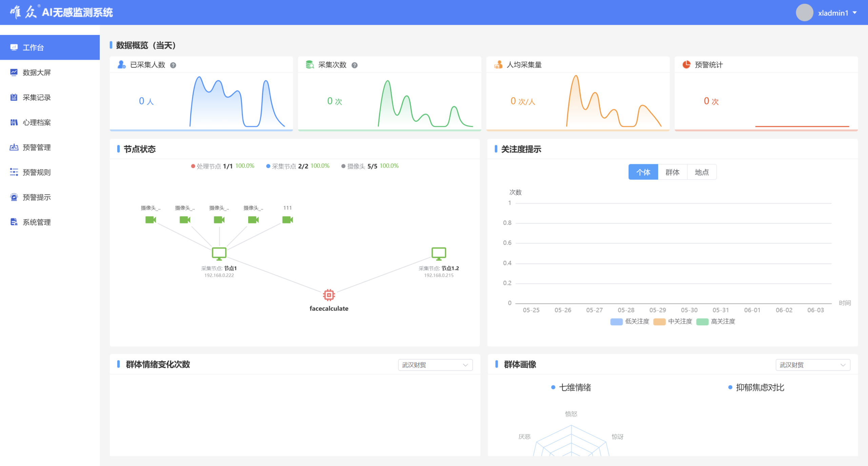Click the 已采集人数 blue trend chart
The image size is (868, 466).
[237, 101]
